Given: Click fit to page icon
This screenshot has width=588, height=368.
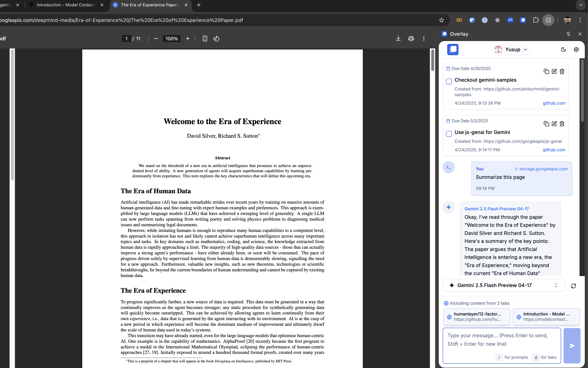Looking at the screenshot, I should point(205,39).
